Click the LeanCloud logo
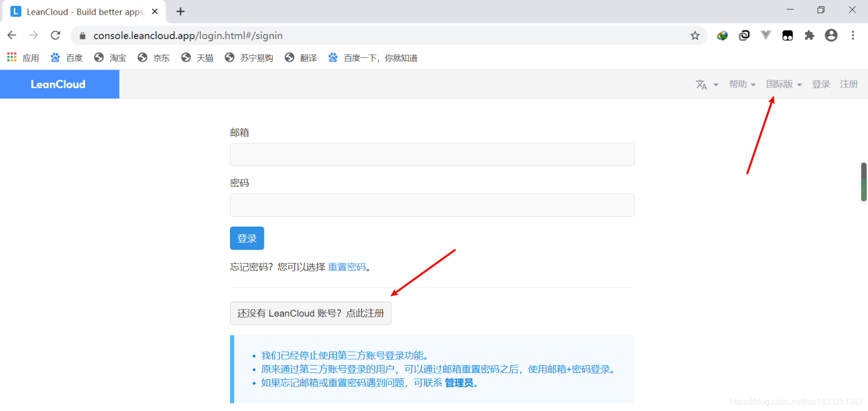The height and width of the screenshot is (411, 868). (58, 84)
